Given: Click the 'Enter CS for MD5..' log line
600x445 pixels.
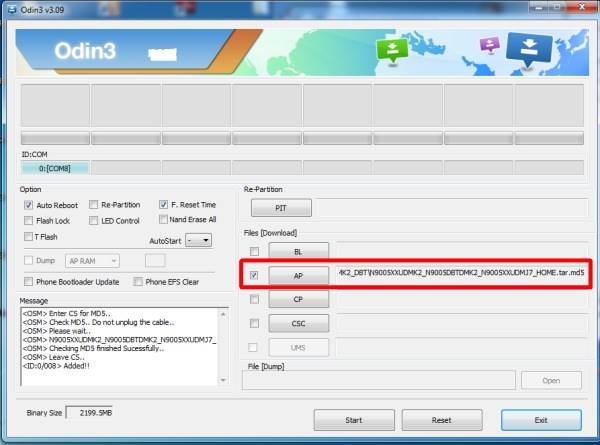Looking at the screenshot, I should point(67,313).
